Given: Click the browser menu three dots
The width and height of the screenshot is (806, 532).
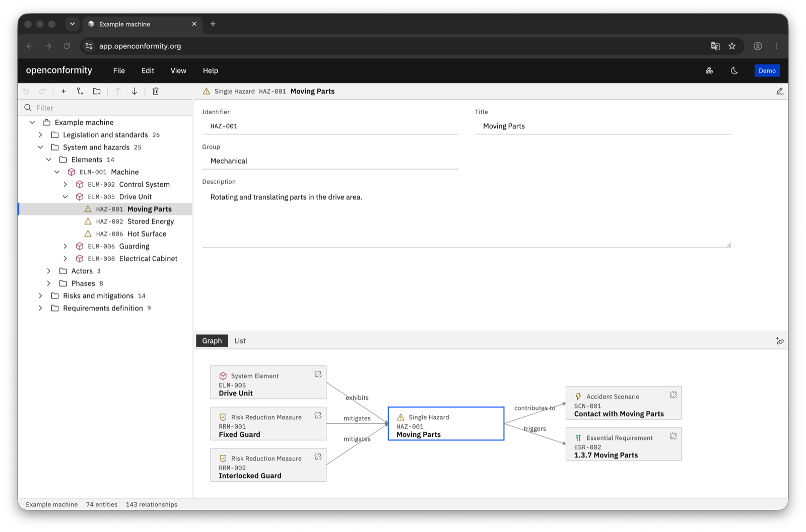Looking at the screenshot, I should pyautogui.click(x=776, y=46).
